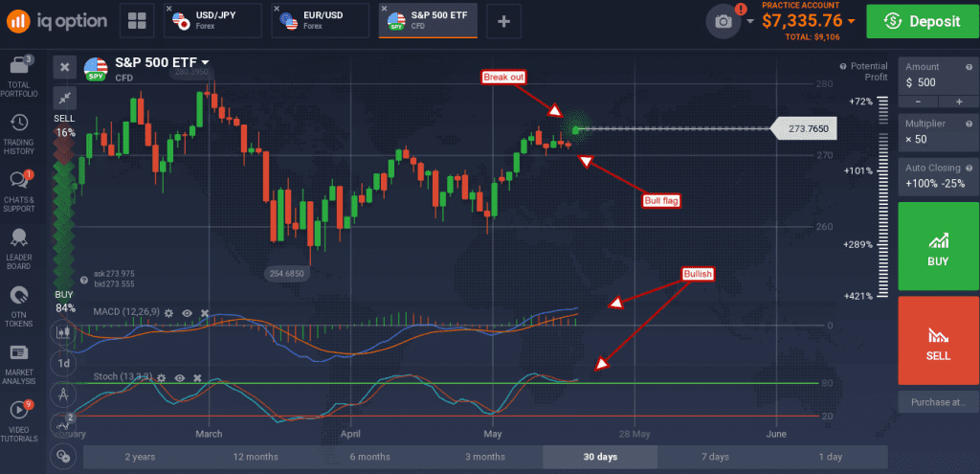This screenshot has height=474, width=980.
Task: Open OTN Tokens section
Action: click(19, 307)
